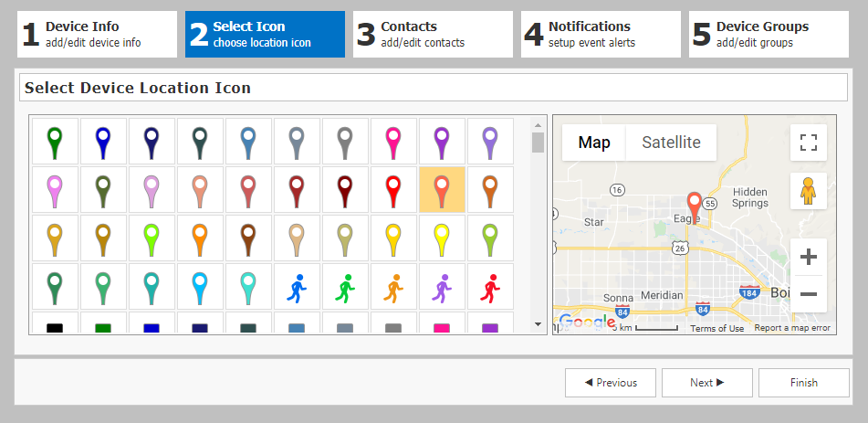Click the Next button
Screen dimensions: 868x423
pos(707,383)
